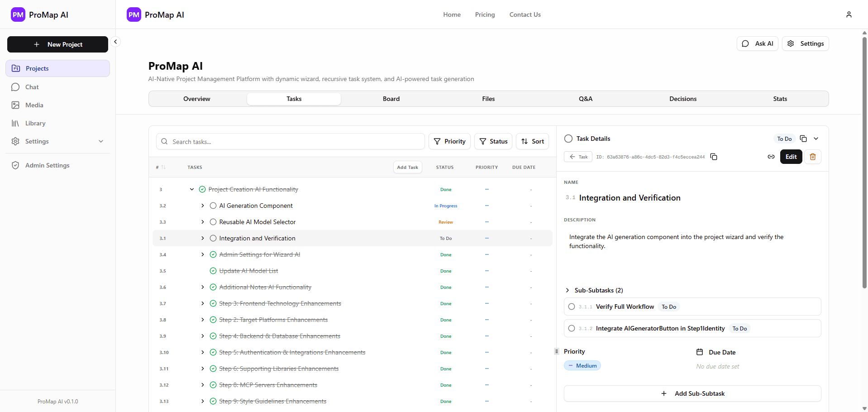Click the red delete trash icon
Viewport: 868px width, 412px height.
[x=813, y=157]
